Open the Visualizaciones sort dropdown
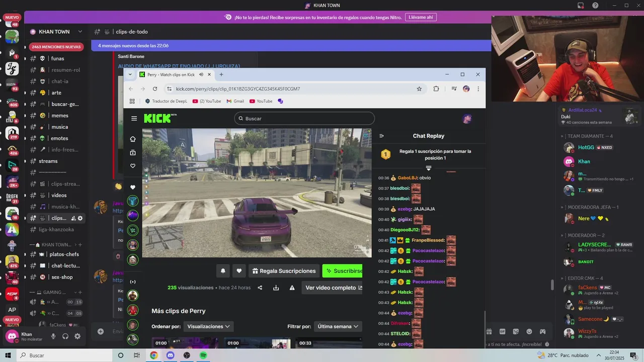 tap(208, 326)
